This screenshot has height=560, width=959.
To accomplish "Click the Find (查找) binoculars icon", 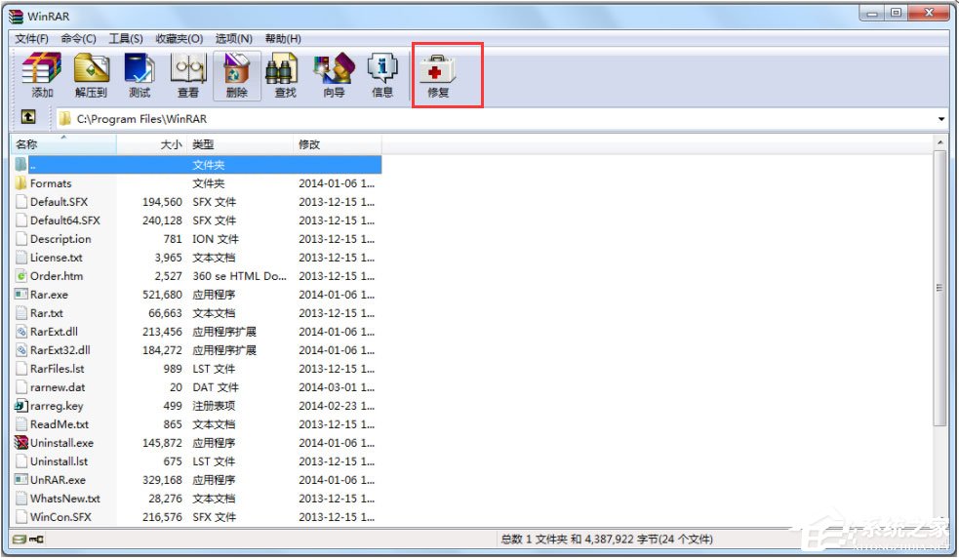I will tap(282, 68).
